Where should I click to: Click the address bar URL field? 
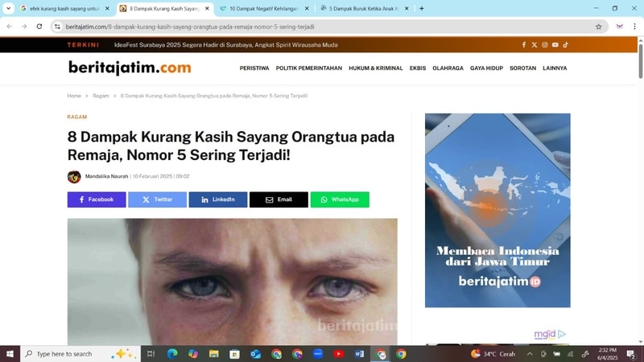click(x=328, y=27)
